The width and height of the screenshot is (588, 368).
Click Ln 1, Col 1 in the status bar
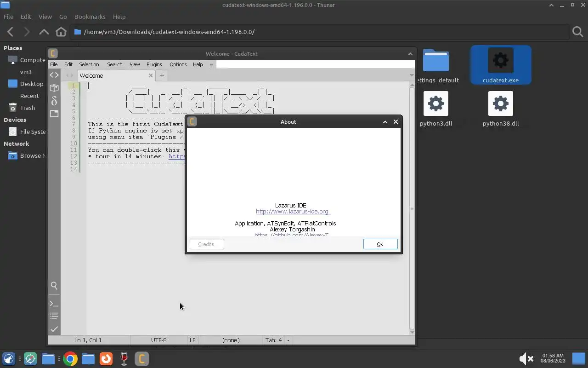[x=88, y=340]
